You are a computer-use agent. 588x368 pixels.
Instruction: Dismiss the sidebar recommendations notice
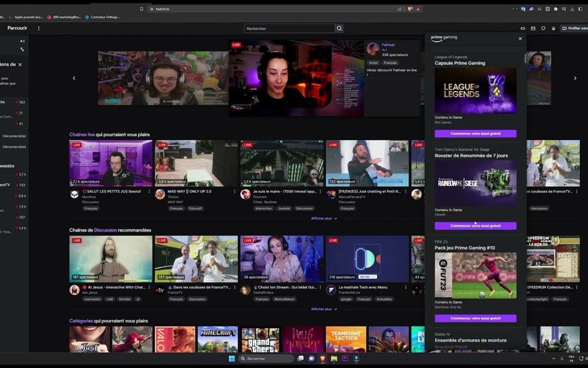[20, 64]
